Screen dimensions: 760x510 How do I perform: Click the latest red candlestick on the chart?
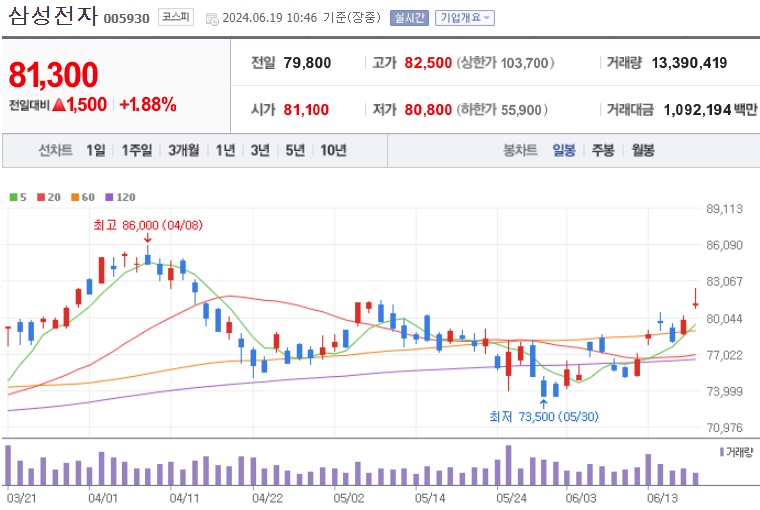tap(696, 299)
